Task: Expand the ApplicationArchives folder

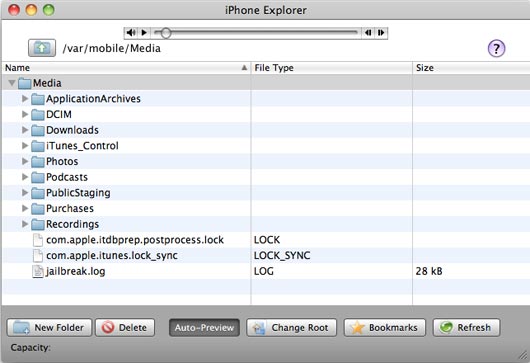Action: click(25, 98)
